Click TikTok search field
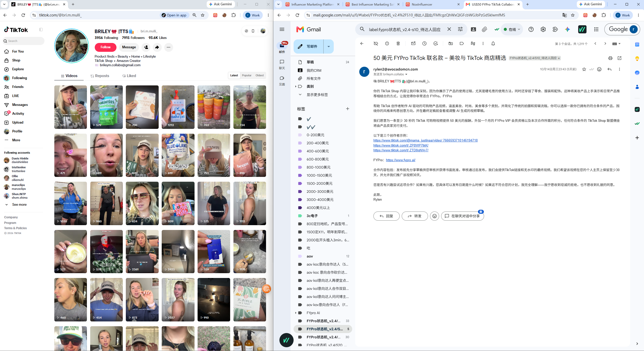644x351 pixels. pyautogui.click(x=24, y=41)
